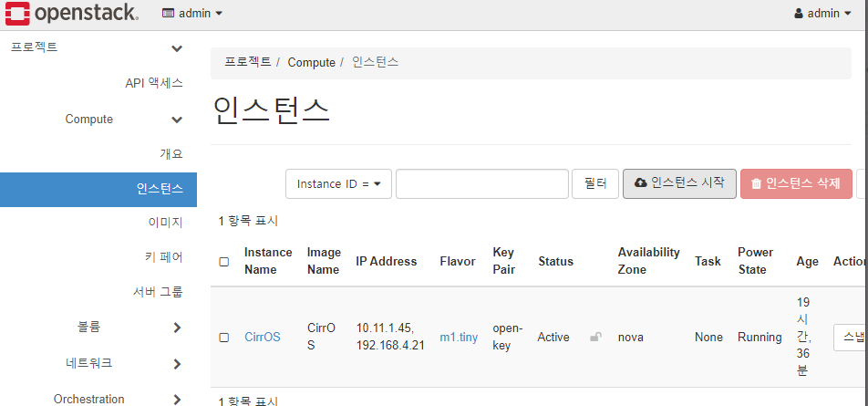Open 이미지 page in sidebar
The width and height of the screenshot is (868, 406).
(x=165, y=223)
